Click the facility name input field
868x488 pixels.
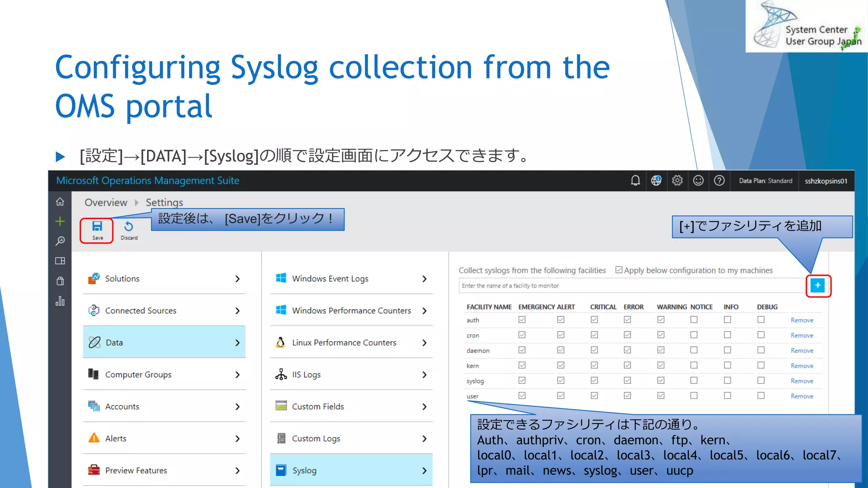tap(632, 286)
